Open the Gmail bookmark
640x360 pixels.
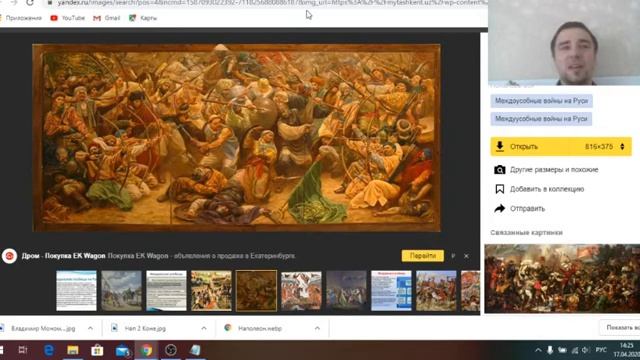point(107,18)
